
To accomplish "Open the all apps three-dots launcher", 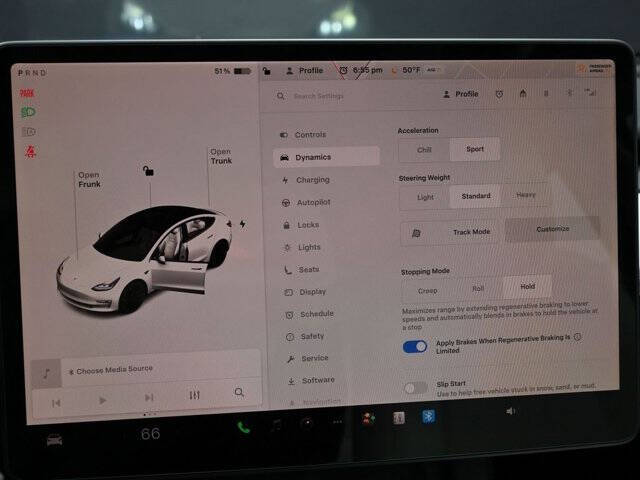I will [337, 422].
